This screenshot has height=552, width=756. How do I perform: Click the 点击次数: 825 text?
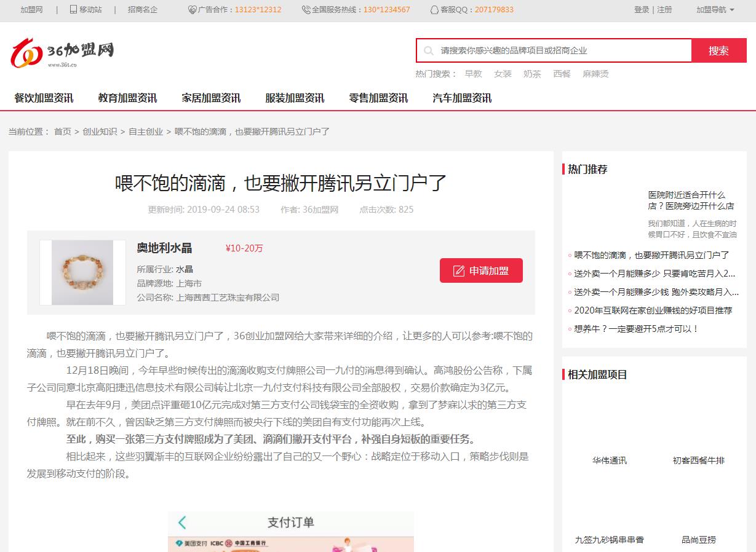point(386,210)
